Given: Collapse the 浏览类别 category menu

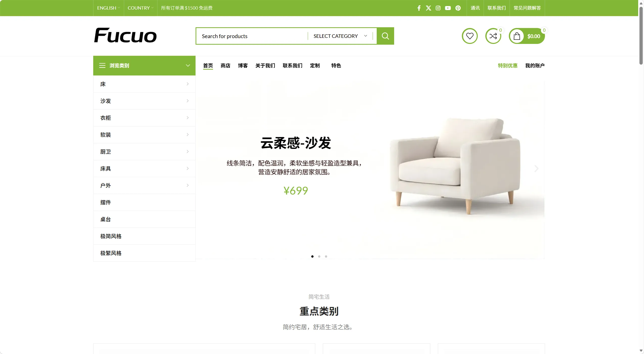Looking at the screenshot, I should click(x=144, y=66).
